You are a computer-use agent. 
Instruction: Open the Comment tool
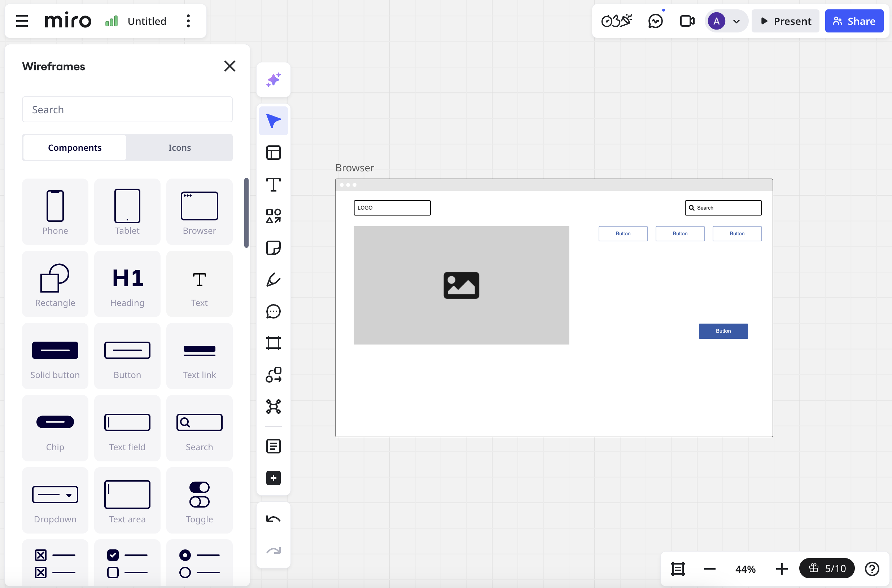273,312
